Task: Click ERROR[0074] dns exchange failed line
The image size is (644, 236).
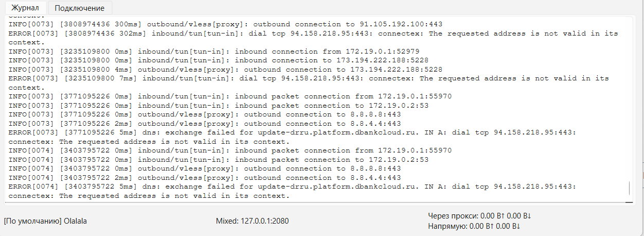Action: pyautogui.click(x=292, y=191)
